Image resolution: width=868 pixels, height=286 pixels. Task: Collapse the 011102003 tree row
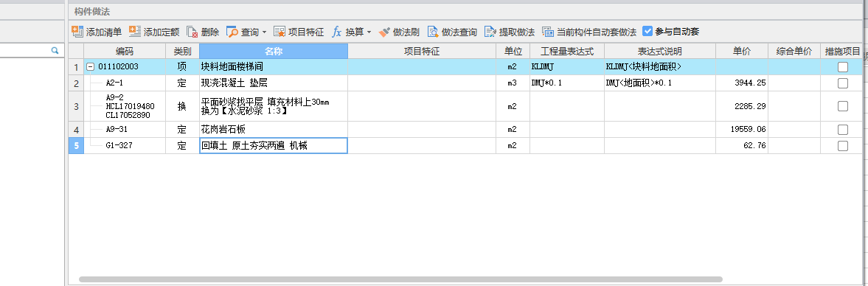[x=90, y=67]
